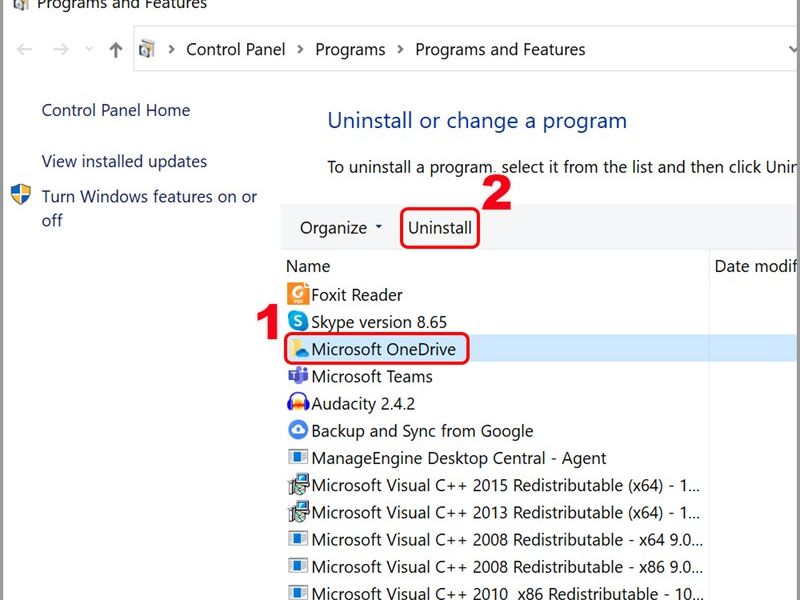
Task: Click the Programs and Features breadcrumb
Action: 500,49
